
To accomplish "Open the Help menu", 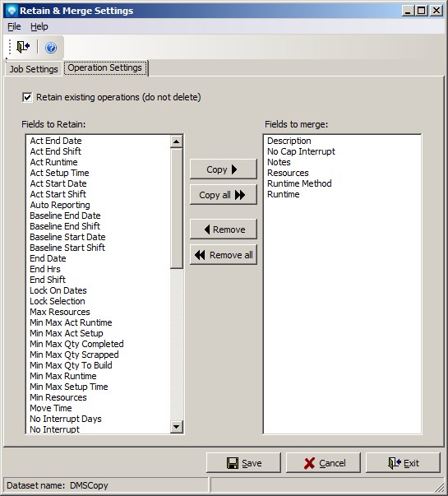I will point(39,26).
